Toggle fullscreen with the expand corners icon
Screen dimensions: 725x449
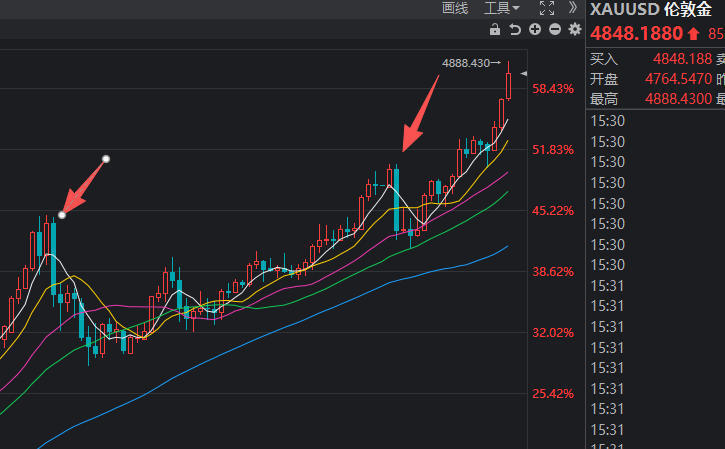pyautogui.click(x=547, y=8)
